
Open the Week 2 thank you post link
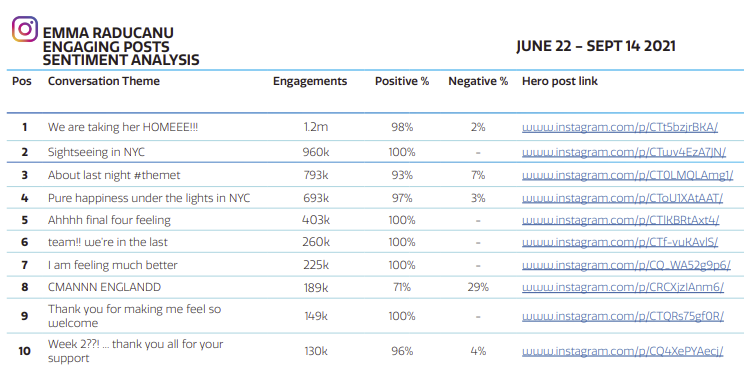tap(622, 351)
